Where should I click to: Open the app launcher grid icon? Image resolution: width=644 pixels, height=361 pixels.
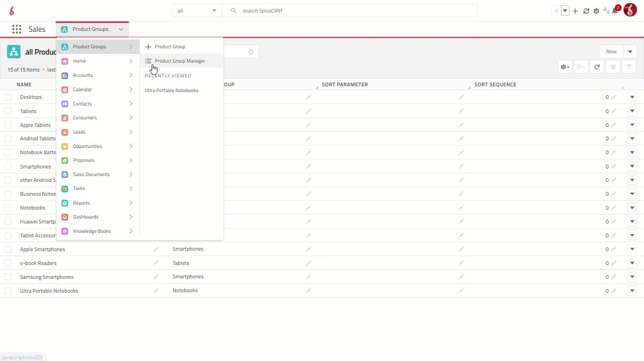(17, 29)
